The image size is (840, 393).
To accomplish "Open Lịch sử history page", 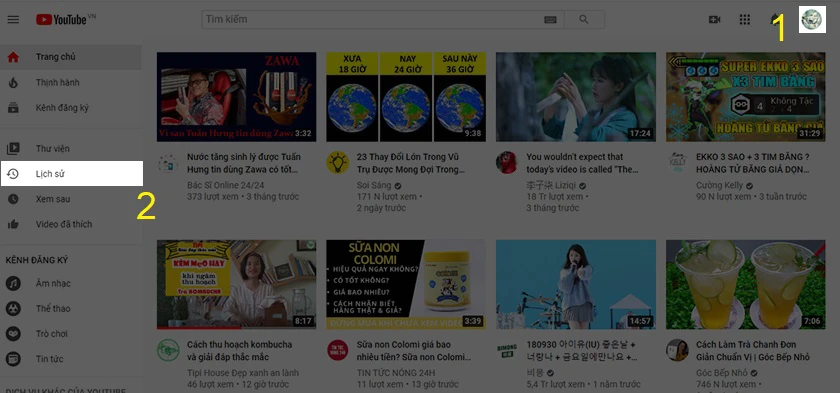I will 71,173.
